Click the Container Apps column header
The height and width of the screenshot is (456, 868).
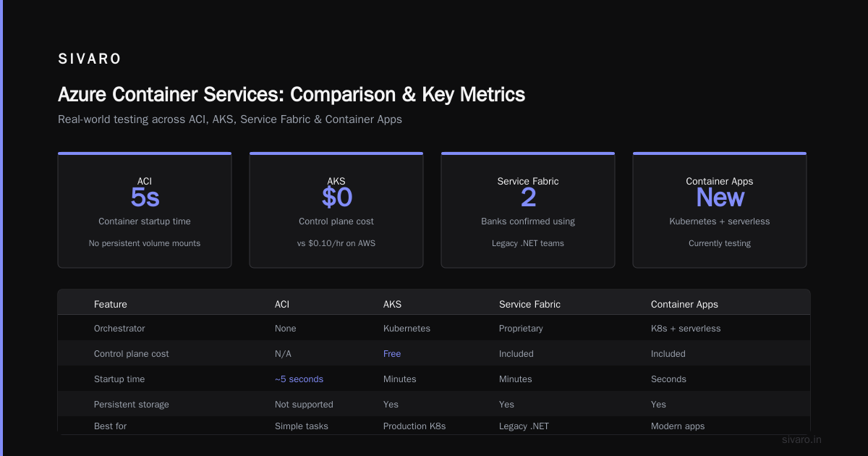(x=684, y=304)
